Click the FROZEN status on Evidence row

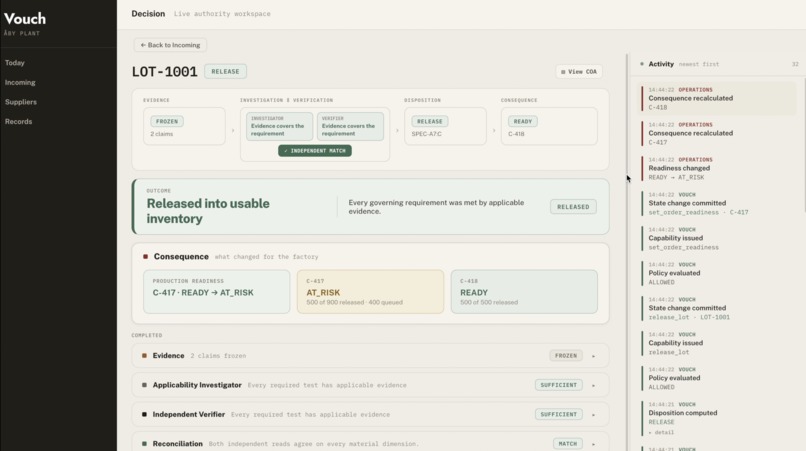(565, 356)
